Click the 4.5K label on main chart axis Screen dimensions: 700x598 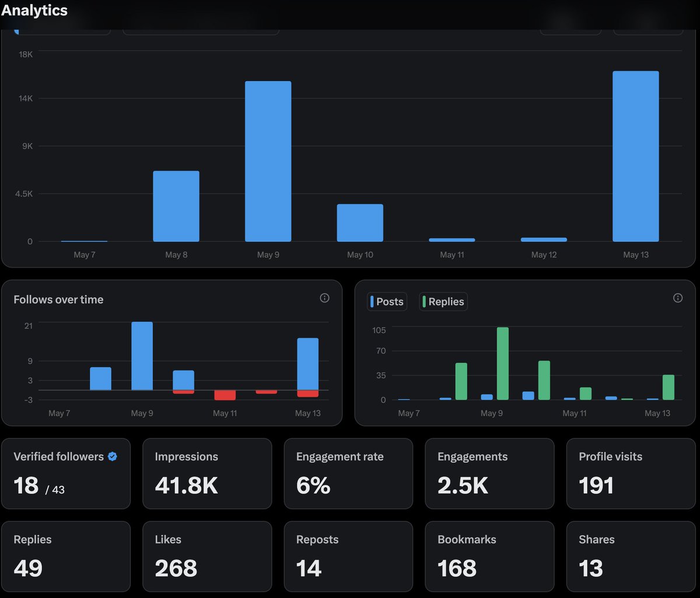pyautogui.click(x=24, y=194)
